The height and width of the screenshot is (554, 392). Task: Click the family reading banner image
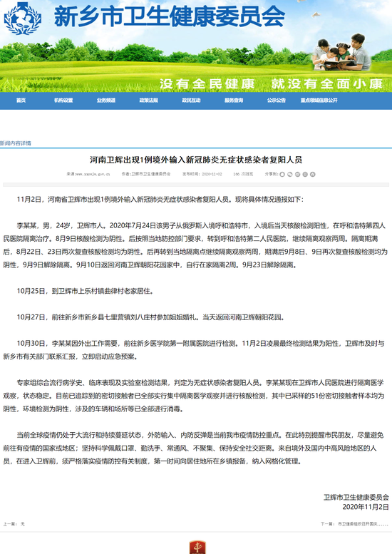pyautogui.click(x=341, y=52)
